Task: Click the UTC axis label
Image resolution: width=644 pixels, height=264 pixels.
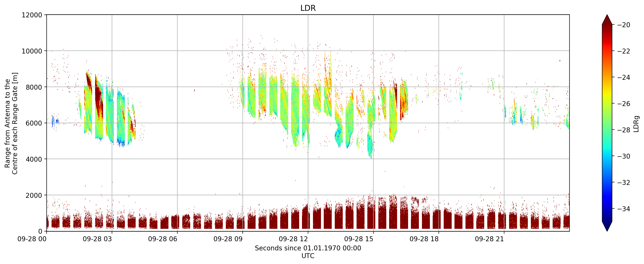Action: tap(308, 256)
